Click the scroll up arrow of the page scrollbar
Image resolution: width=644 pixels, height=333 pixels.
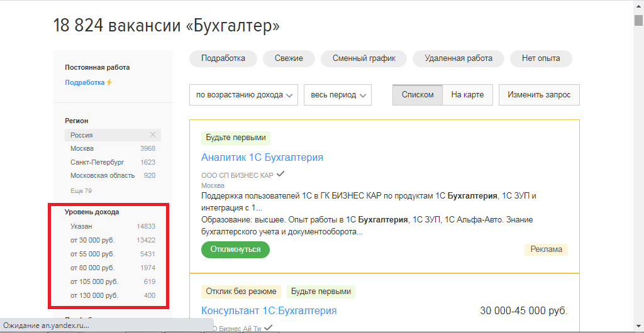pyautogui.click(x=638, y=5)
